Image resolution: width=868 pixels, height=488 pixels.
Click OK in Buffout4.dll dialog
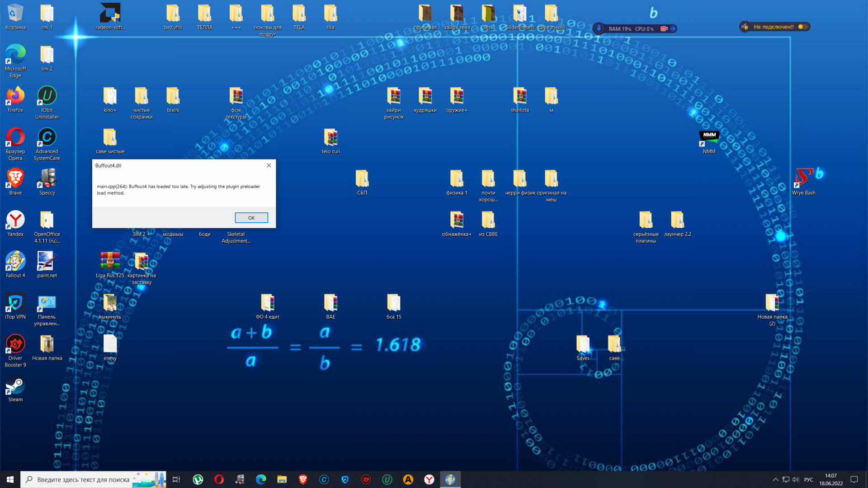click(x=251, y=218)
